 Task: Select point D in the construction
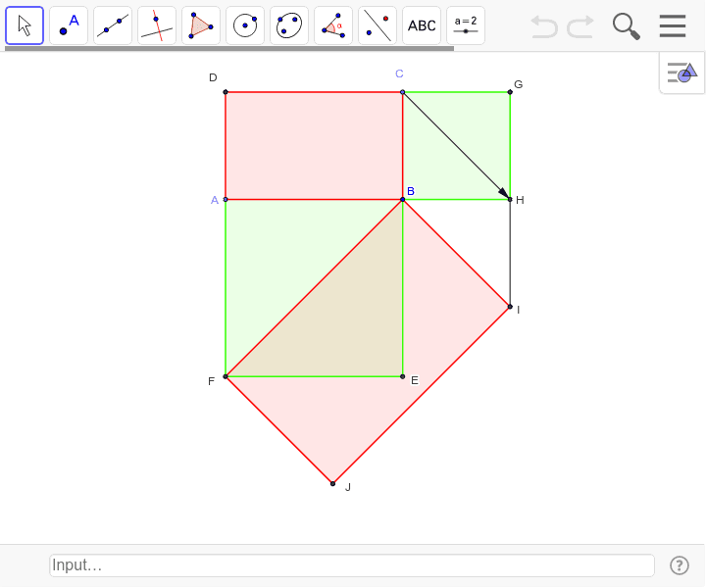226,92
